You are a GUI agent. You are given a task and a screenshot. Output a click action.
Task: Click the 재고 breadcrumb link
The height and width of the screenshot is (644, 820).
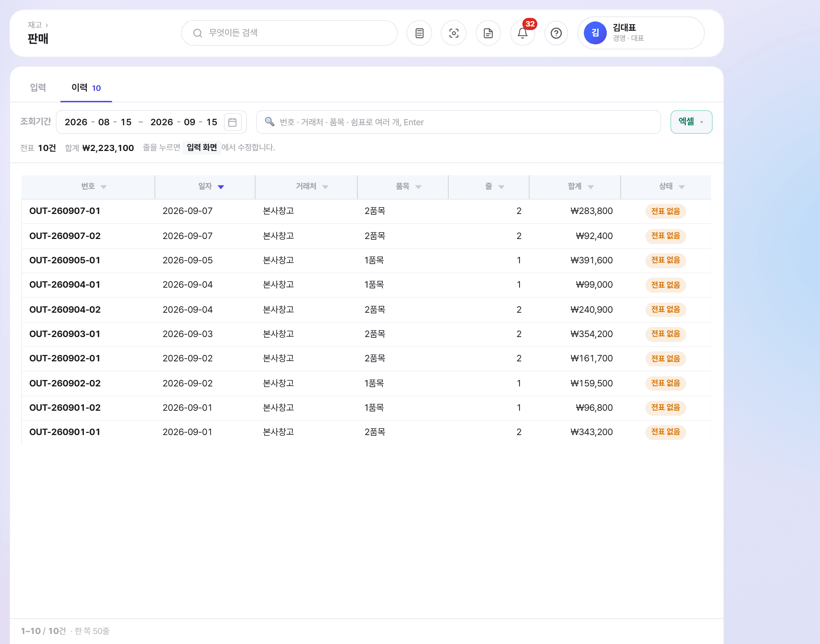point(35,25)
